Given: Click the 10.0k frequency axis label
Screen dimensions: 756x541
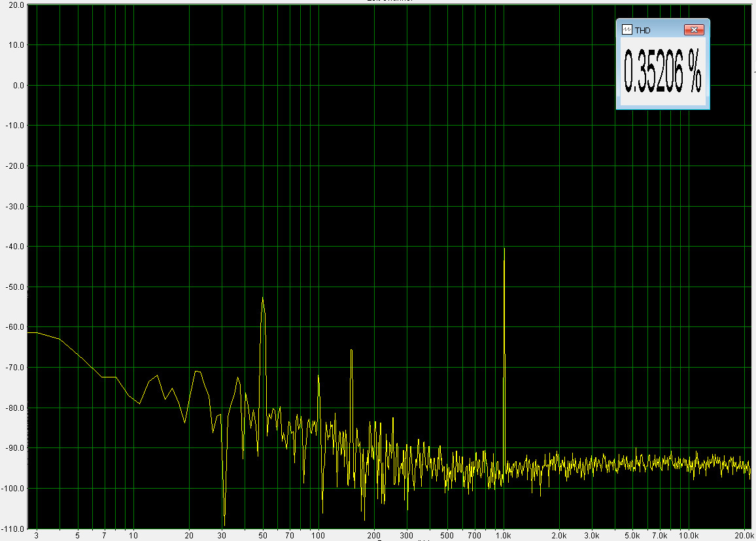Looking at the screenshot, I should (x=689, y=535).
